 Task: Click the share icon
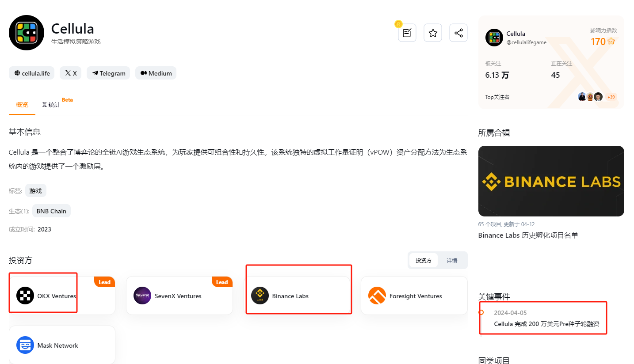[x=458, y=33]
